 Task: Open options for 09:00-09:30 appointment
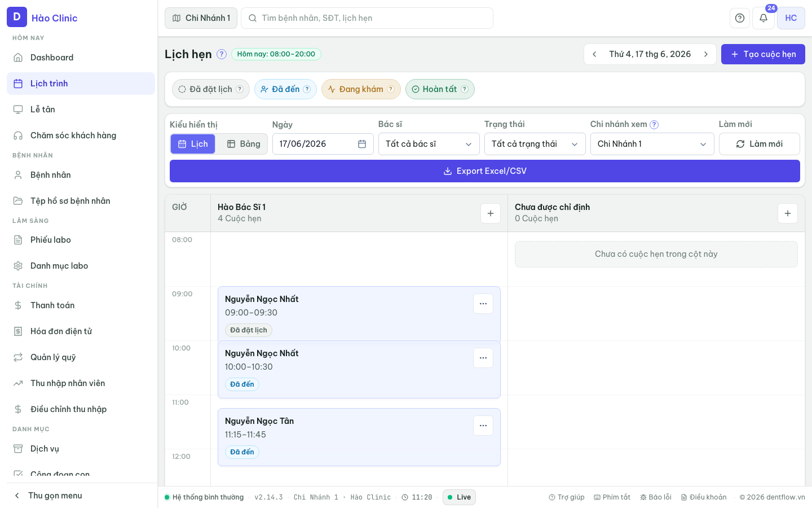(483, 304)
